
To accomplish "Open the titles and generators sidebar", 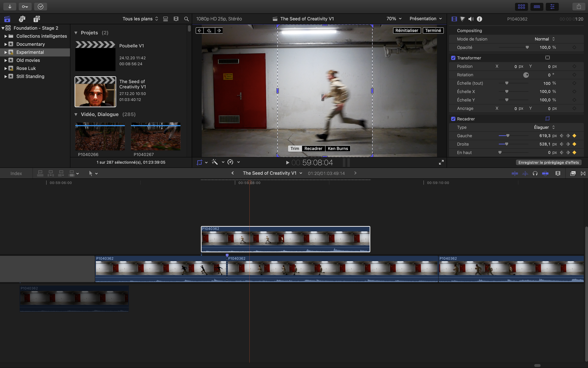I will (37, 19).
